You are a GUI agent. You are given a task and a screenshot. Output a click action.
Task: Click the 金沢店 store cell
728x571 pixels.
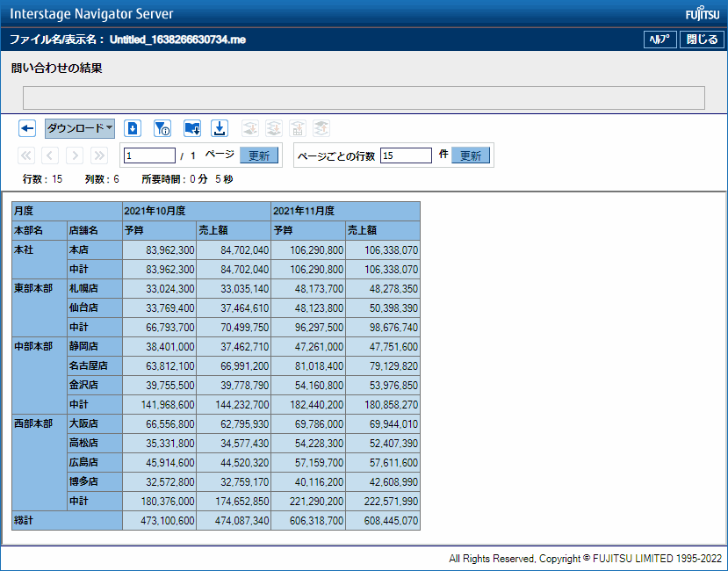[95, 385]
